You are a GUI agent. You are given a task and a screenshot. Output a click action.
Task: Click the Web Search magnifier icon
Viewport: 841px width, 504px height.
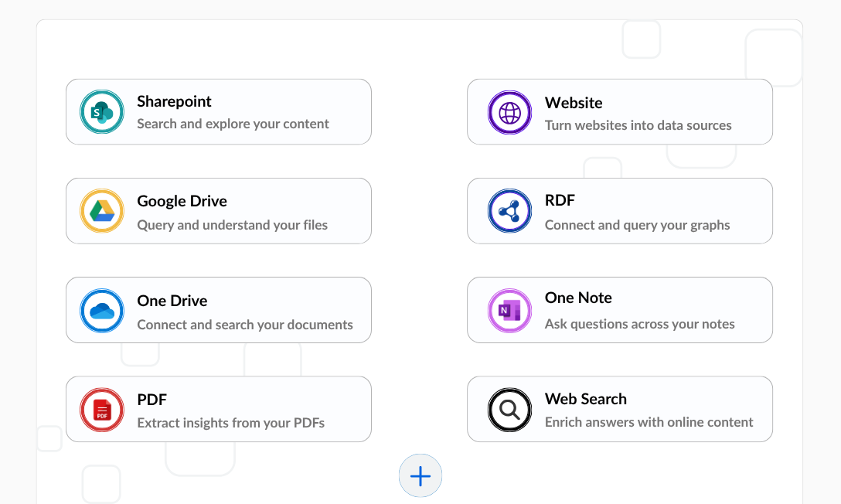[x=509, y=410]
